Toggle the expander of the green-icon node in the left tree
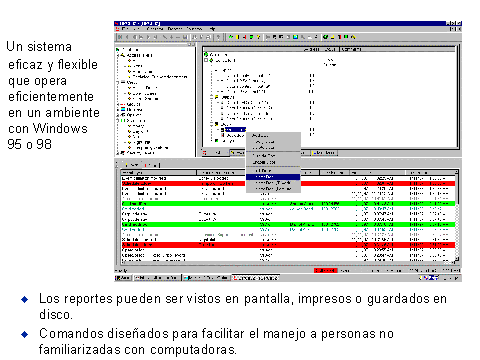The image size is (480, 360). (x=118, y=120)
